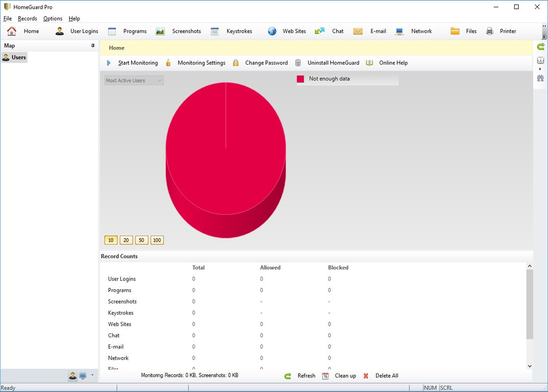Open the Options menu

click(x=53, y=19)
